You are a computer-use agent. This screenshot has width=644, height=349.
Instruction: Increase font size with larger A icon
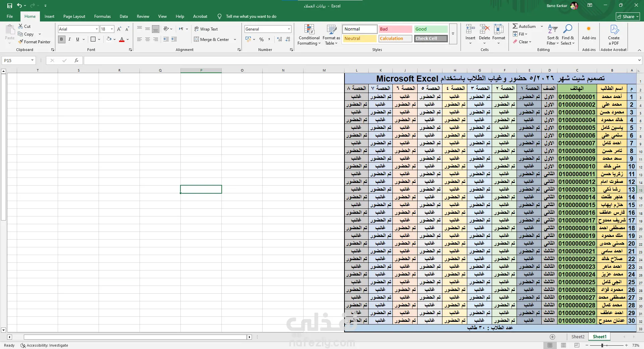(x=119, y=29)
